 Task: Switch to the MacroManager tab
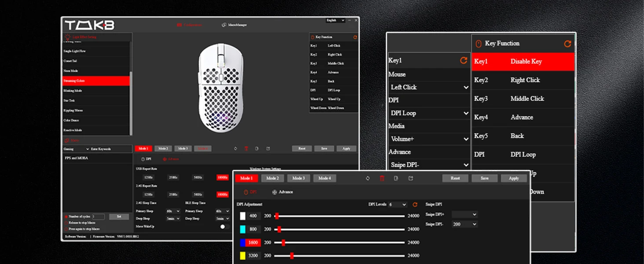234,25
